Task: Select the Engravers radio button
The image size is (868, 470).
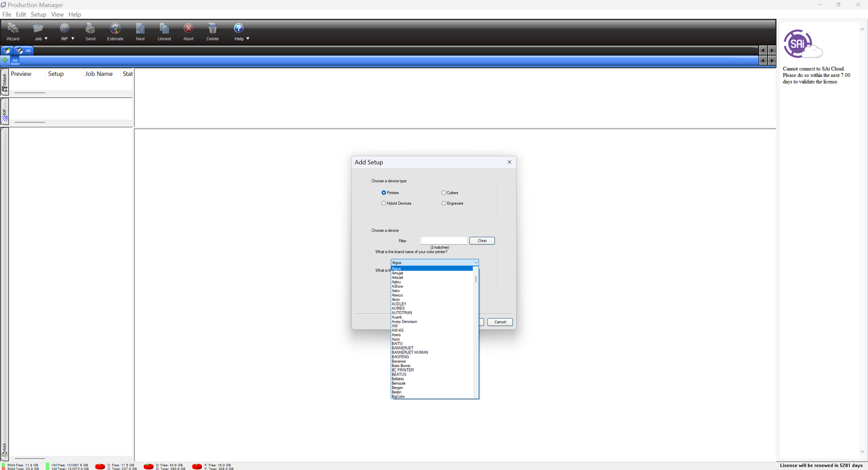Action: [444, 203]
